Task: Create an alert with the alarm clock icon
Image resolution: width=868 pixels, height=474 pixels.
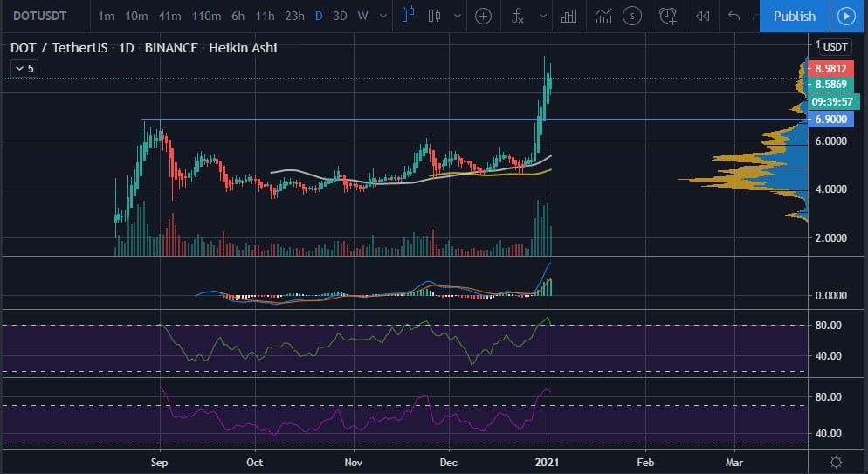Action: point(668,16)
